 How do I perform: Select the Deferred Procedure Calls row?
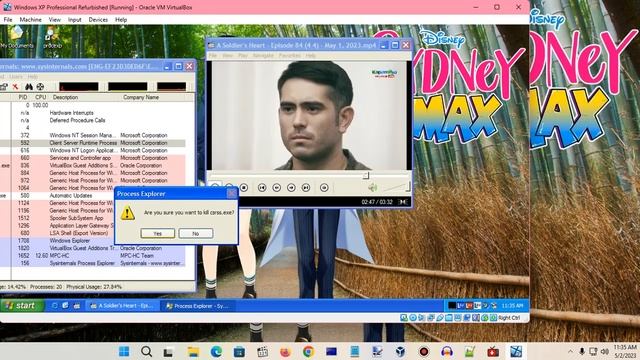(93, 120)
